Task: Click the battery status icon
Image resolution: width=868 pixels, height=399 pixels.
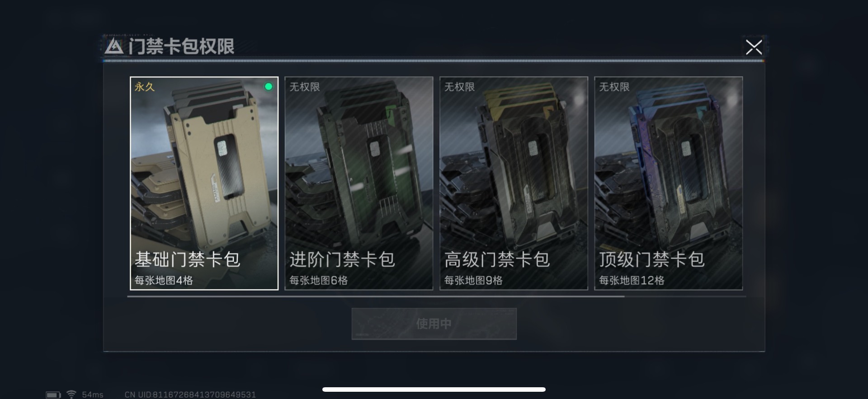Action: pyautogui.click(x=53, y=395)
